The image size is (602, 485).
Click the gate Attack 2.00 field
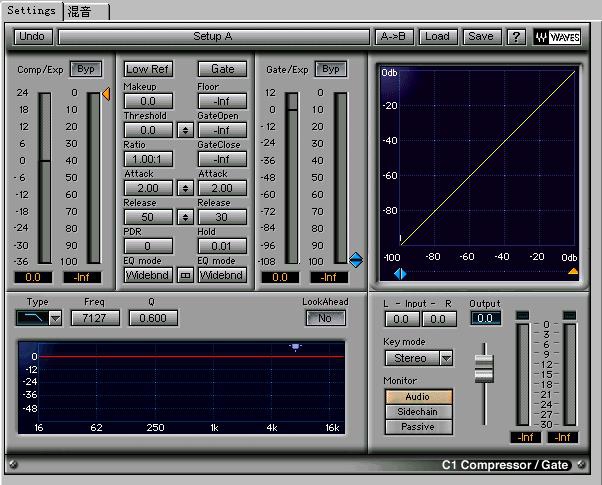point(222,188)
